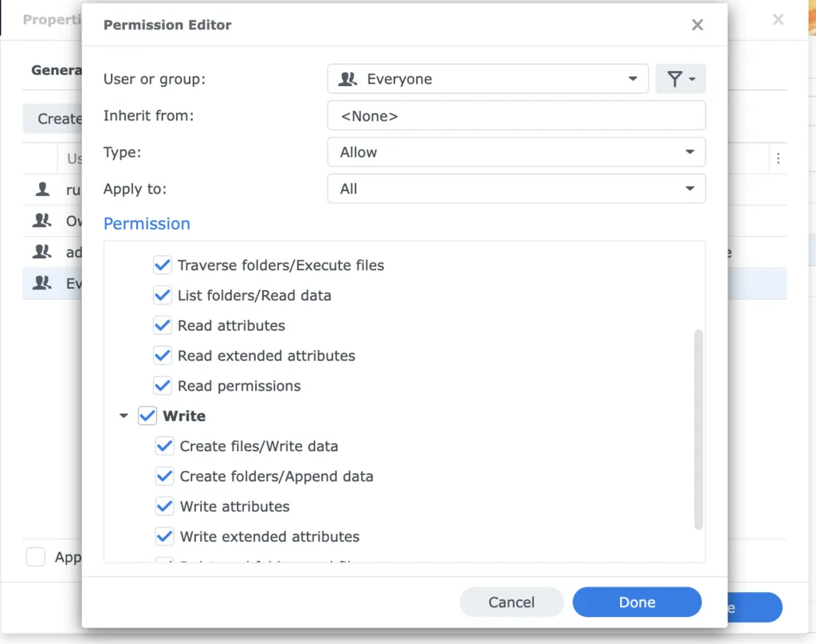Select the single user icon row
The image size is (816, 644).
point(42,190)
